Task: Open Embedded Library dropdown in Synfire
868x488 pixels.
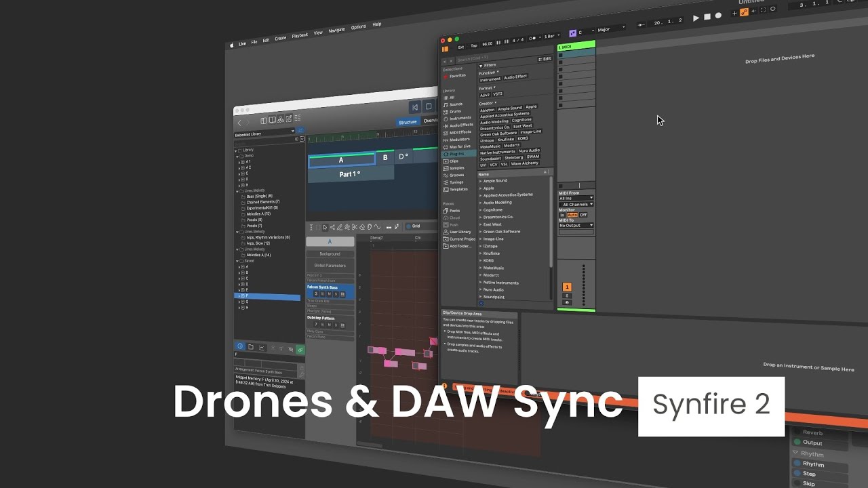Action: point(264,134)
